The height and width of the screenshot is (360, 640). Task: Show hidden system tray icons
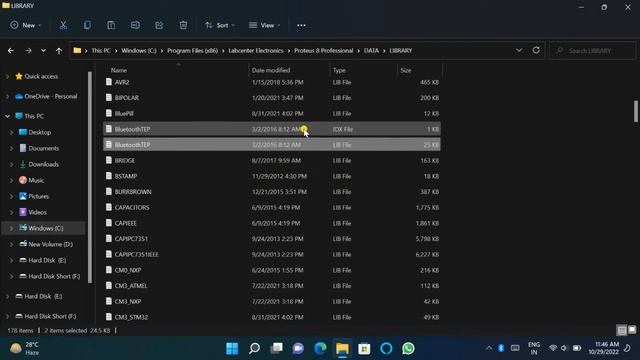coord(489,348)
